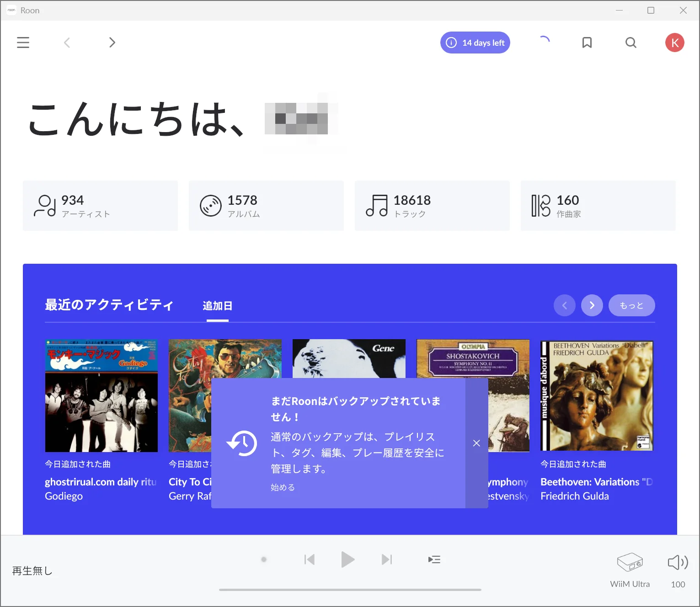Dismiss the backup notification popup
Image resolution: width=700 pixels, height=607 pixels.
[x=476, y=443]
